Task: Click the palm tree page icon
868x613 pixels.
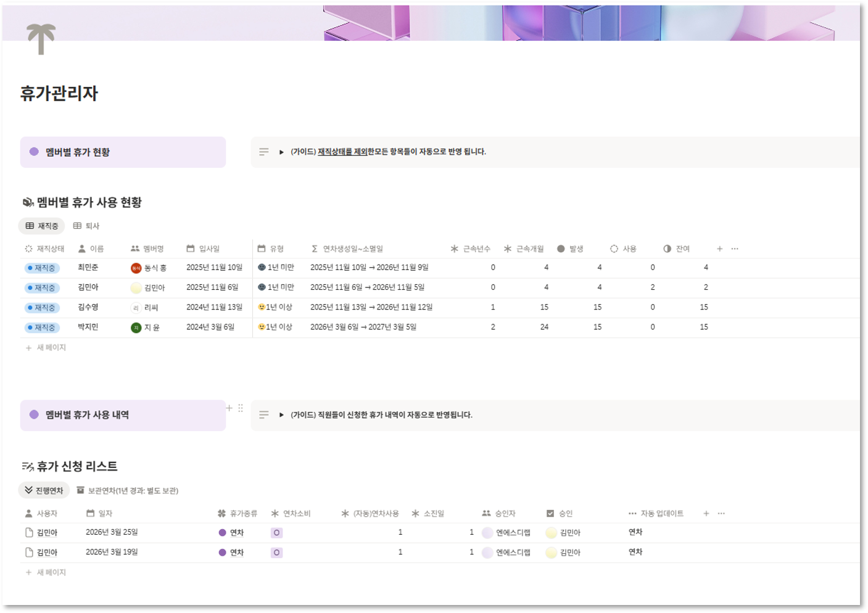Action: [41, 39]
